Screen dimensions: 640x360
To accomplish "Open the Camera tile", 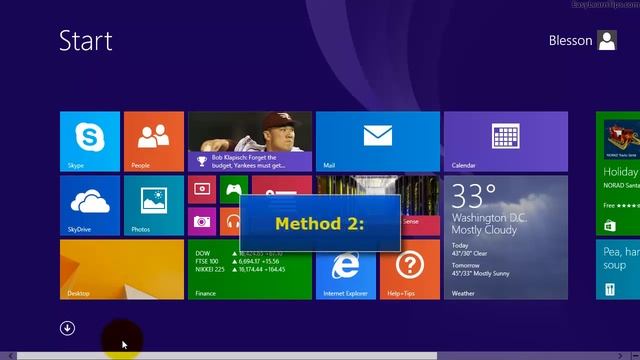I will pyautogui.click(x=202, y=221).
